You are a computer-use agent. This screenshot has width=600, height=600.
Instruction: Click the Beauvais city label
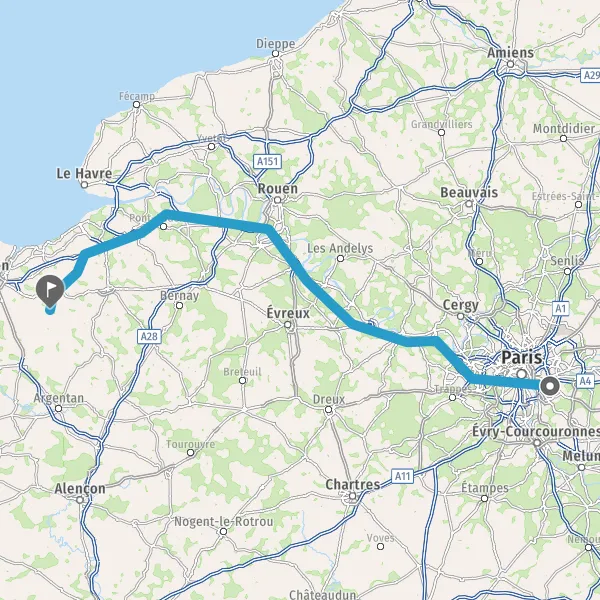click(469, 192)
